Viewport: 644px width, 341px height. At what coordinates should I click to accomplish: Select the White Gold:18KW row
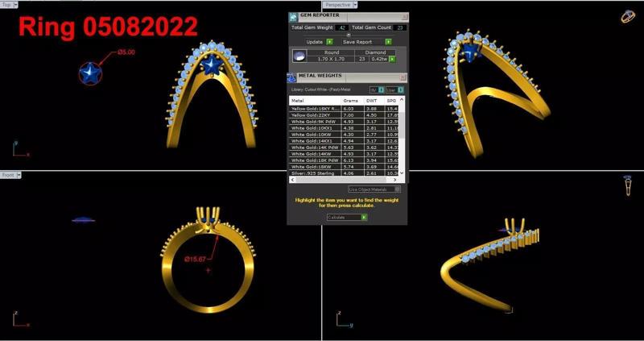click(x=344, y=167)
